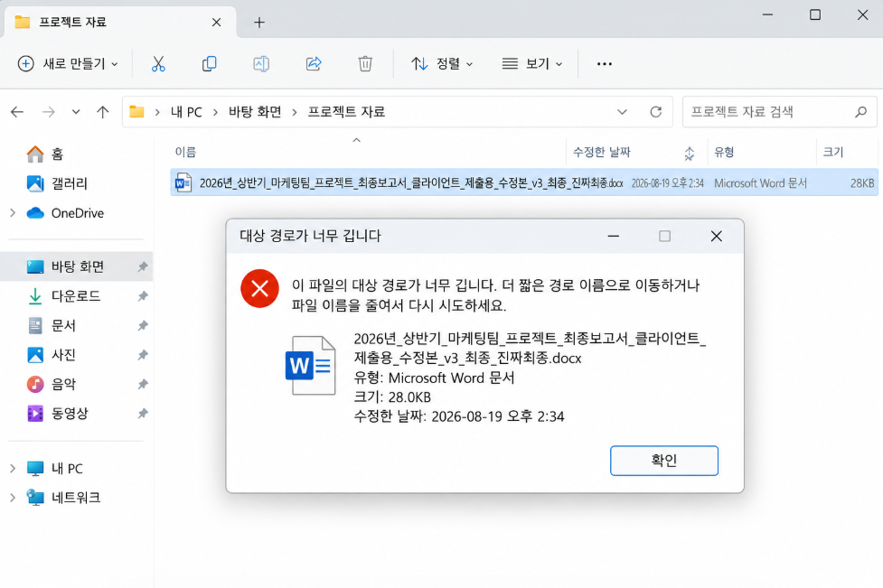
Task: Open the three-dot See more menu
Action: [x=605, y=63]
